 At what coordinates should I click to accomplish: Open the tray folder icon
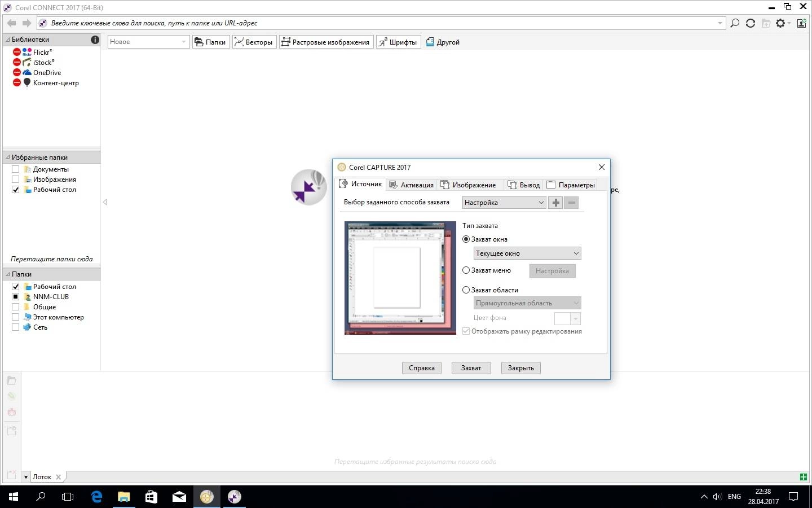(x=11, y=380)
